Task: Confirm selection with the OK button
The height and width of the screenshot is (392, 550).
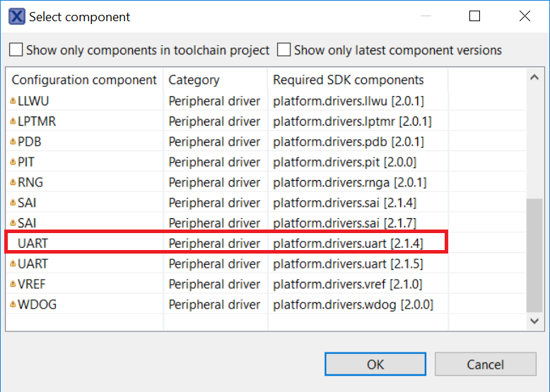Action: 375,364
